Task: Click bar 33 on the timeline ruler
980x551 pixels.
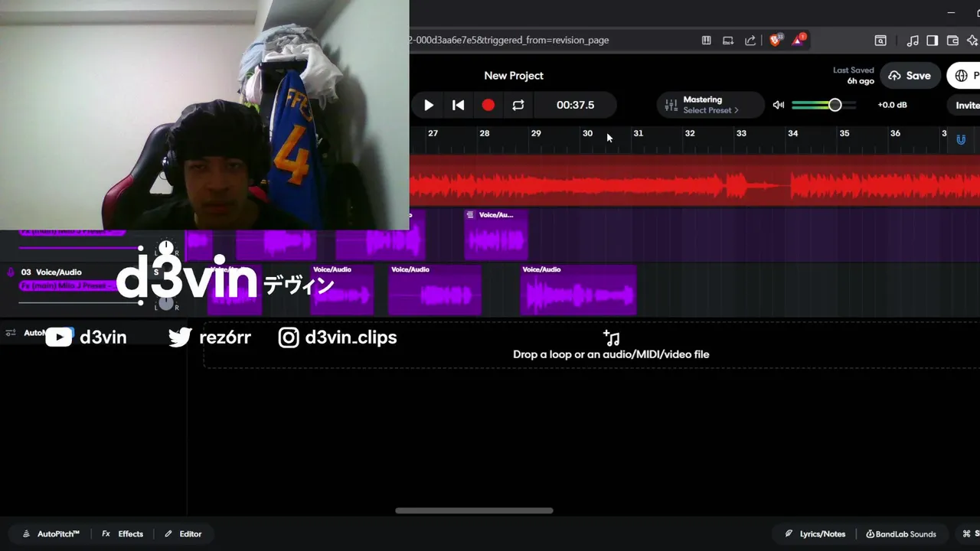Action: 741,133
